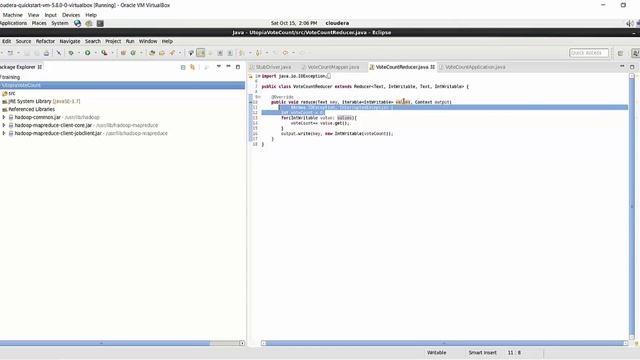
Task: Click the Debug bug icon in toolbar
Action: click(71, 53)
